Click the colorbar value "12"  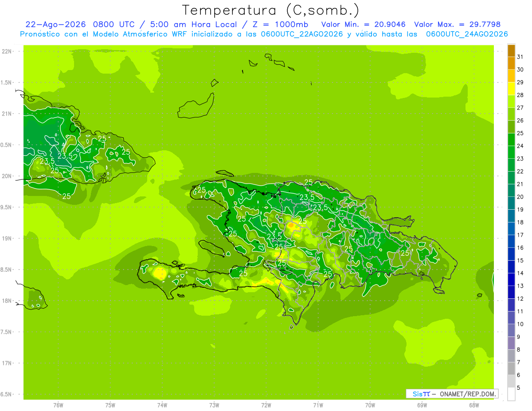(520, 299)
